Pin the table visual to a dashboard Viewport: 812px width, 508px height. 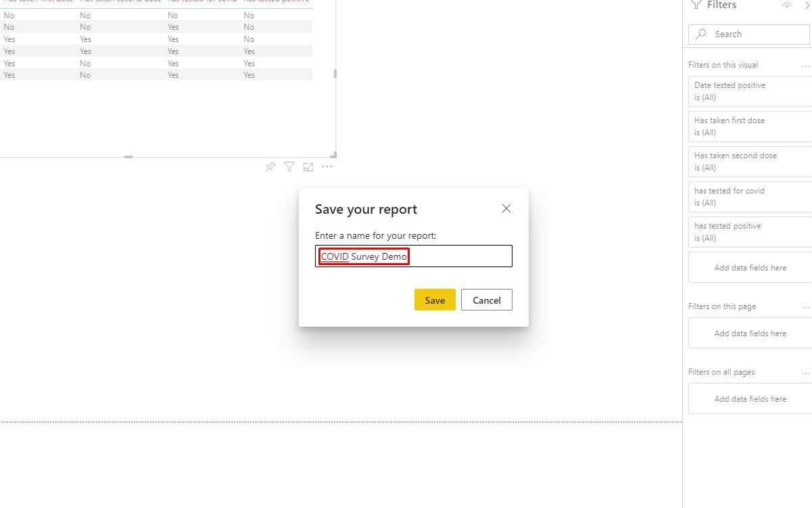(270, 166)
